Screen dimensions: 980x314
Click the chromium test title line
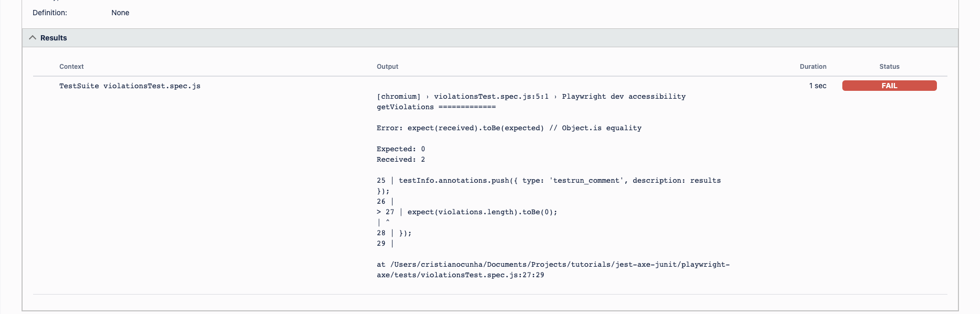531,97
